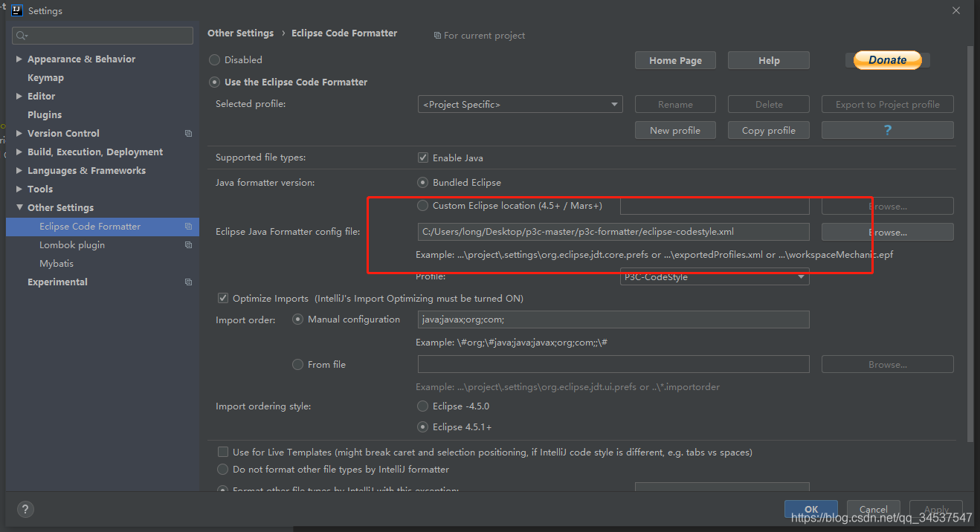Expand Build, Execution, Deployment section
The width and height of the screenshot is (980, 532).
(x=19, y=152)
